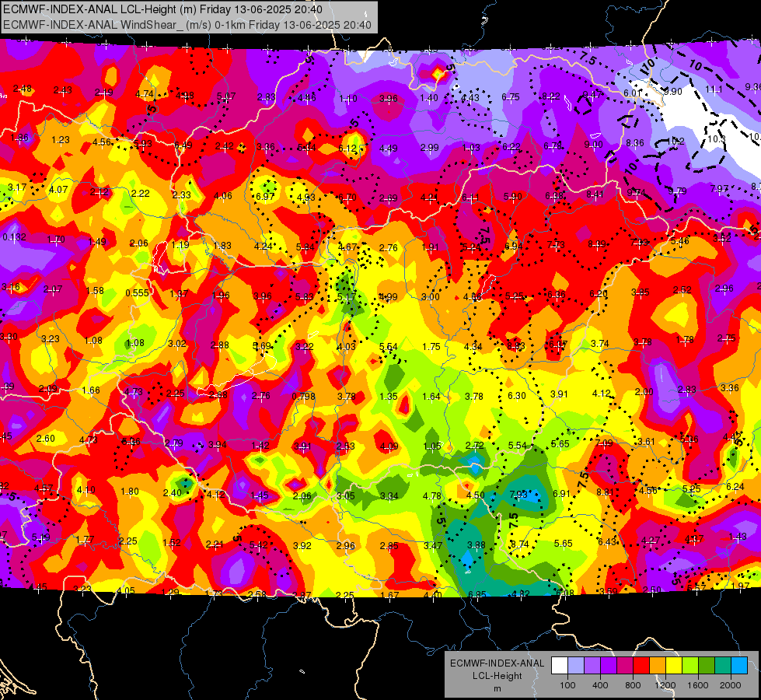This screenshot has width=761, height=700.
Task: Select the red legend swatch right of 800
Action: click(641, 666)
